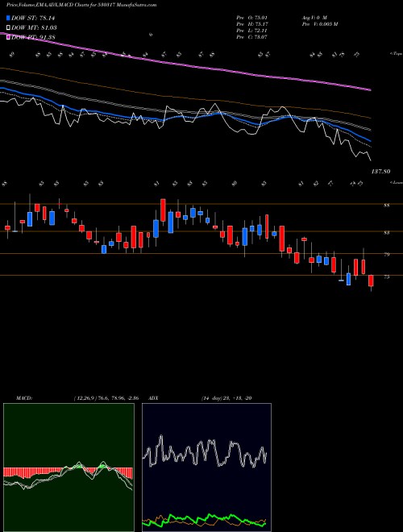Click the white DOW MT legend swatch
Screen dimensions: 403x532
coord(9,27)
